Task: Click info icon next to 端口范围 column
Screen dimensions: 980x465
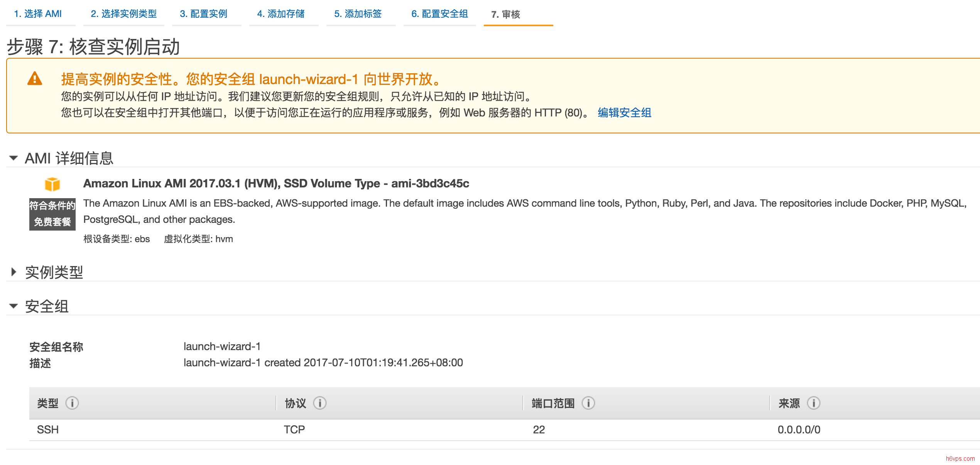Action: click(588, 403)
